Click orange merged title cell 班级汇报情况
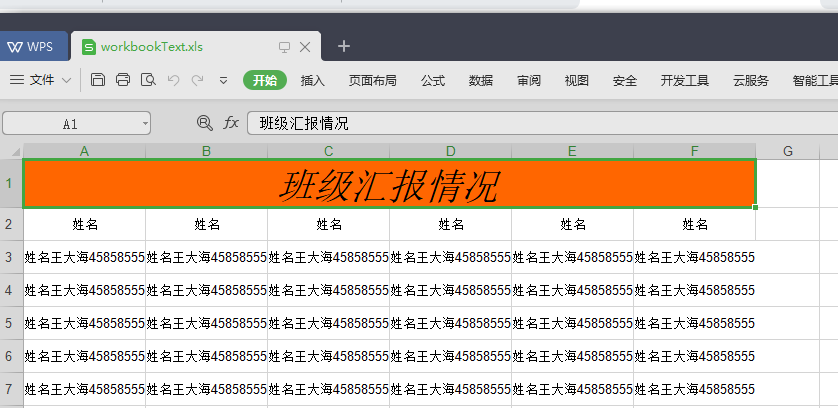The image size is (838, 408). (x=390, y=183)
